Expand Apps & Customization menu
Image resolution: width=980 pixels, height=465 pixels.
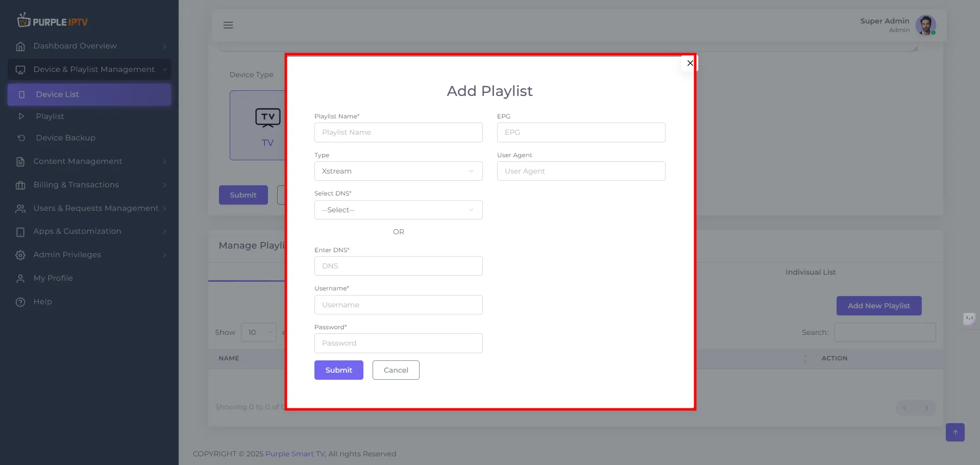pos(89,231)
